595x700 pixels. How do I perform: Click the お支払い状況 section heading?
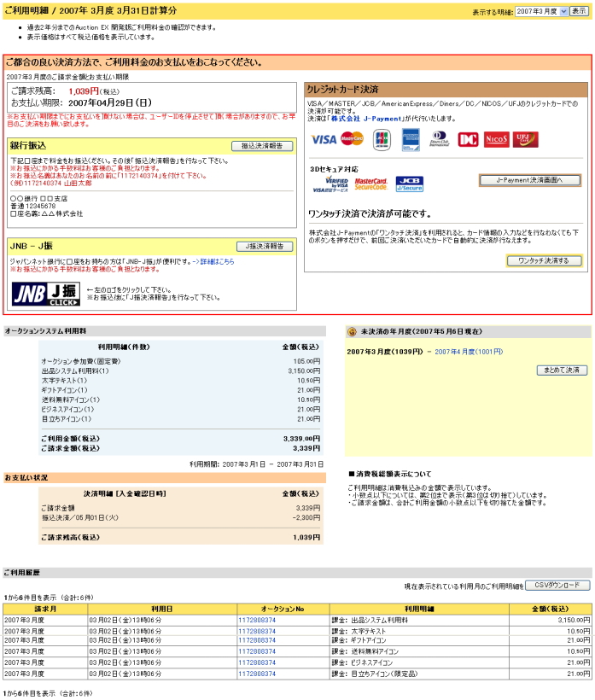(x=26, y=478)
